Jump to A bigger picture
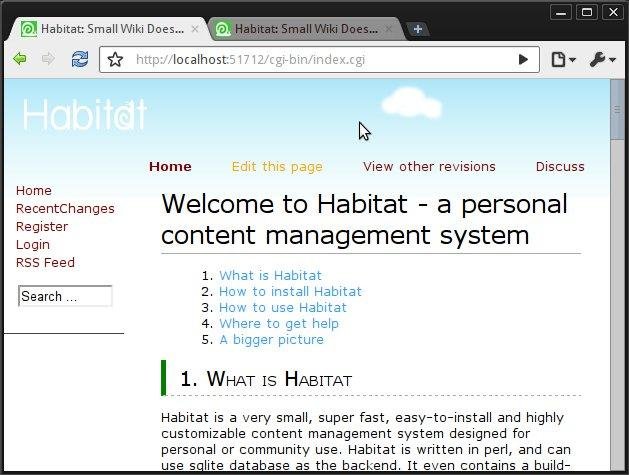 click(x=272, y=340)
